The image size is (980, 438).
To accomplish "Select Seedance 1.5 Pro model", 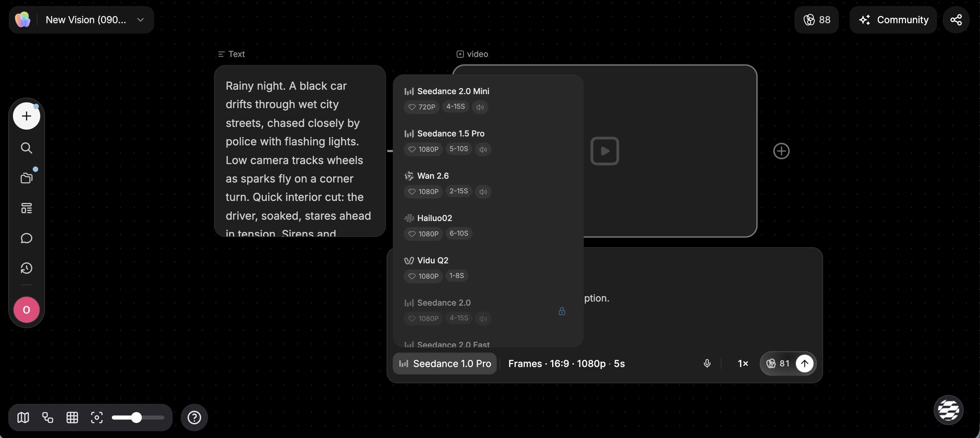I will (488, 141).
